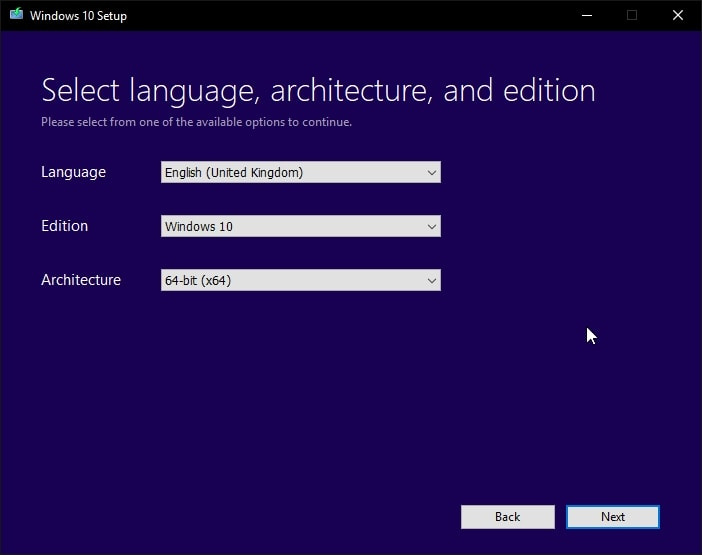Click the Architecture field label
This screenshot has height=555, width=702.
[x=80, y=280]
